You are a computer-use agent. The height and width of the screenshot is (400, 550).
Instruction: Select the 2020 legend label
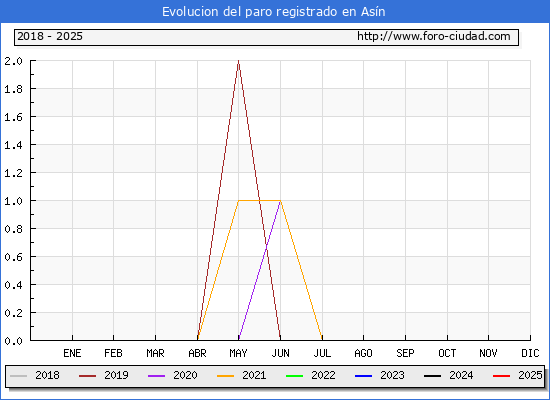(x=185, y=375)
